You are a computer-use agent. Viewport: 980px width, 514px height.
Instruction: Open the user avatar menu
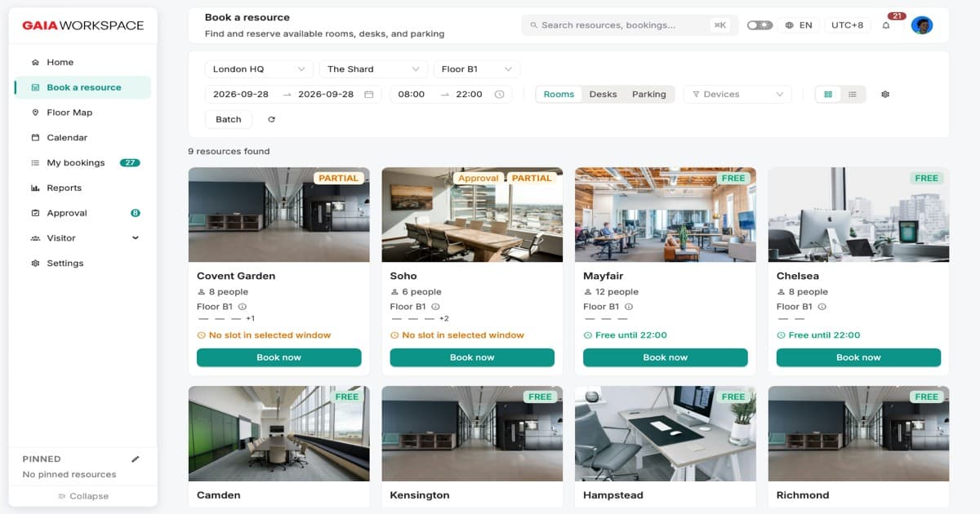(x=922, y=25)
